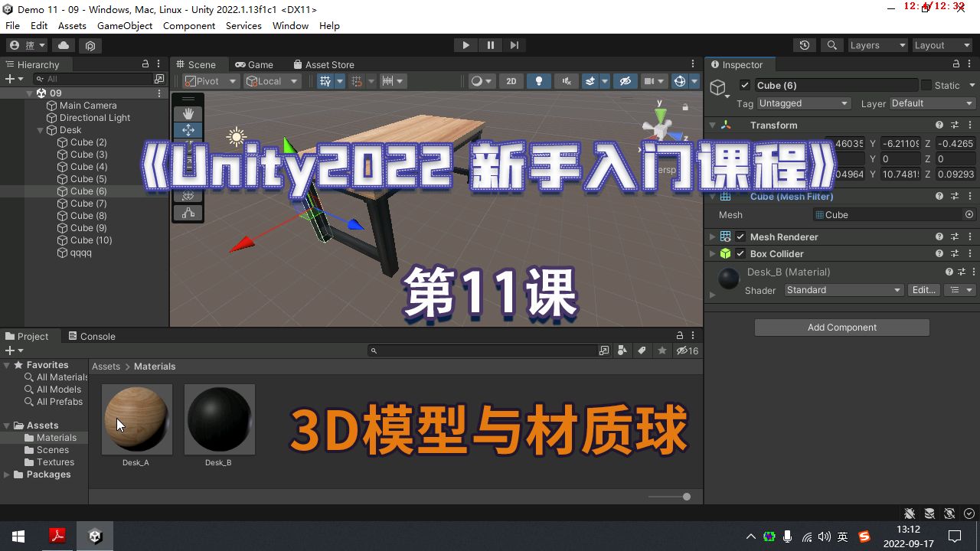The image size is (980, 551).
Task: Expand the Box Collider component foldout
Action: pyautogui.click(x=712, y=253)
